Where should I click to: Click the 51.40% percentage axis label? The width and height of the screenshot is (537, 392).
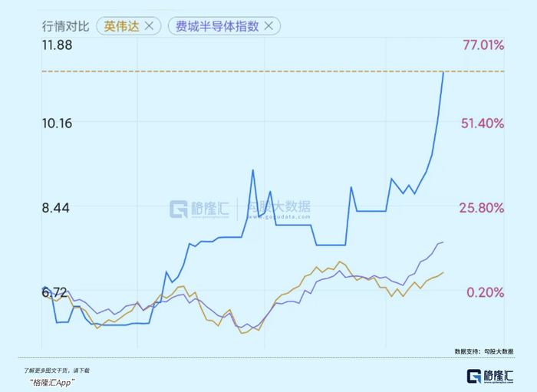pyautogui.click(x=483, y=123)
